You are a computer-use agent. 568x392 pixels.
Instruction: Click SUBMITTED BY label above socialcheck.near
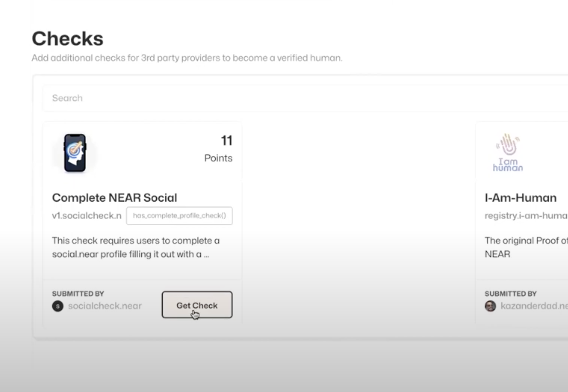click(78, 294)
